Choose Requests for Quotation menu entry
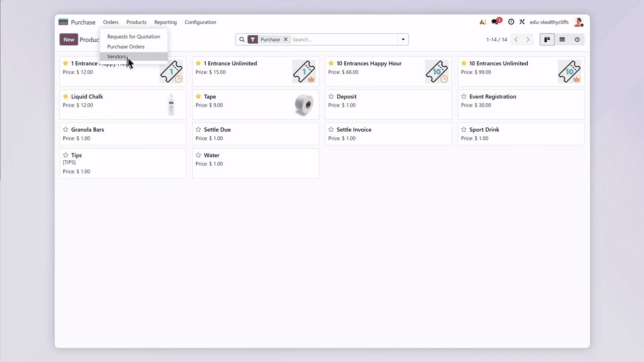Screen dimensions: 644x362 coord(133,37)
